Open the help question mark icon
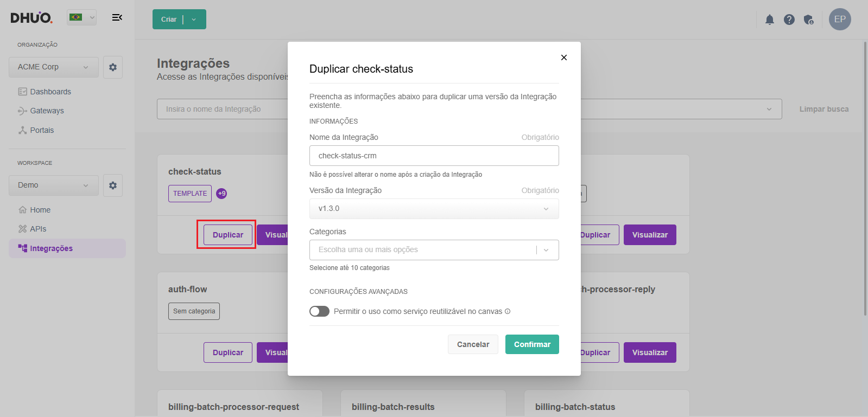Screen dimensions: 868x417 coord(789,20)
